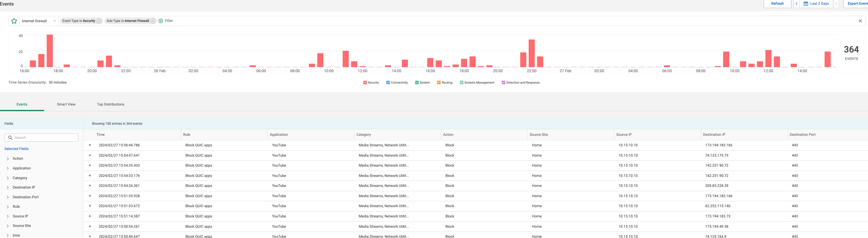Toggle the Connectivity legend checkbox
The width and height of the screenshot is (868, 238).
coord(388,82)
